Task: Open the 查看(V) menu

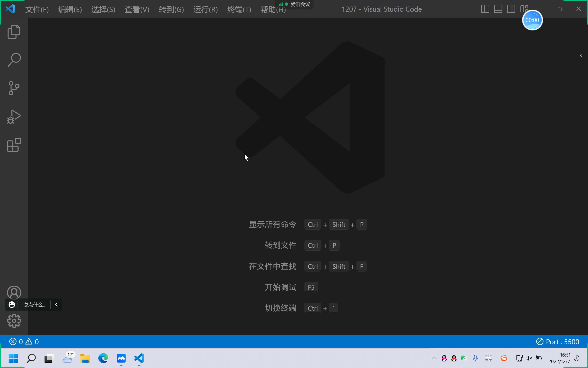Action: [137, 9]
